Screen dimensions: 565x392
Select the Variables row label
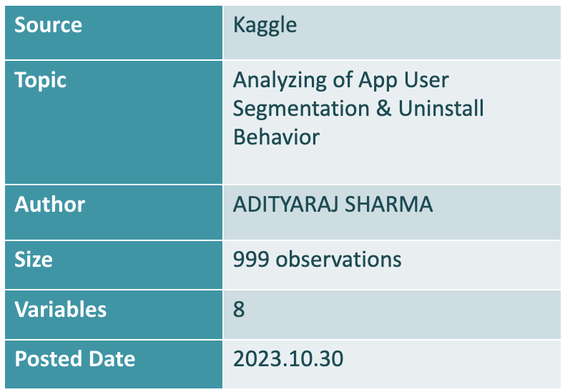pos(61,309)
